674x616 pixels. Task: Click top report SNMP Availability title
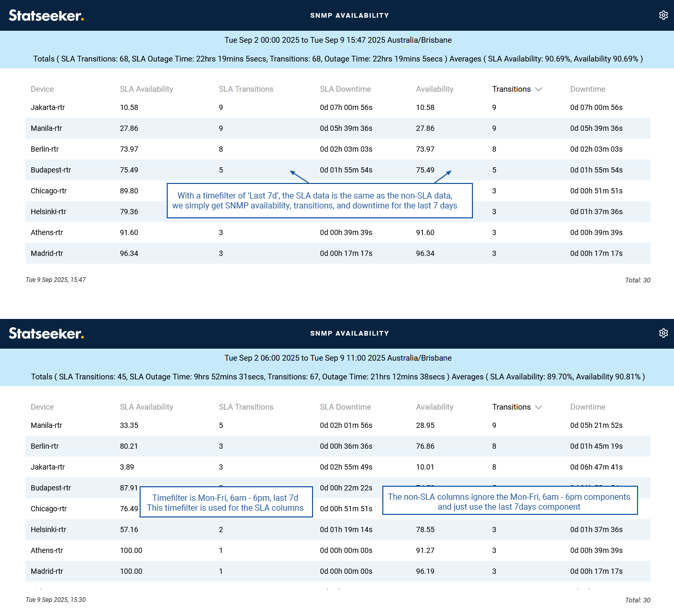pyautogui.click(x=350, y=16)
